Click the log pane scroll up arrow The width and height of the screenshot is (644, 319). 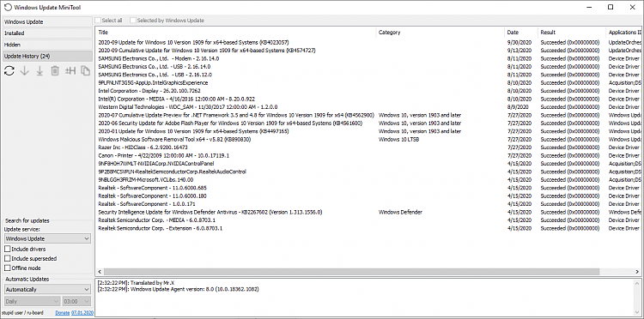tap(637, 284)
